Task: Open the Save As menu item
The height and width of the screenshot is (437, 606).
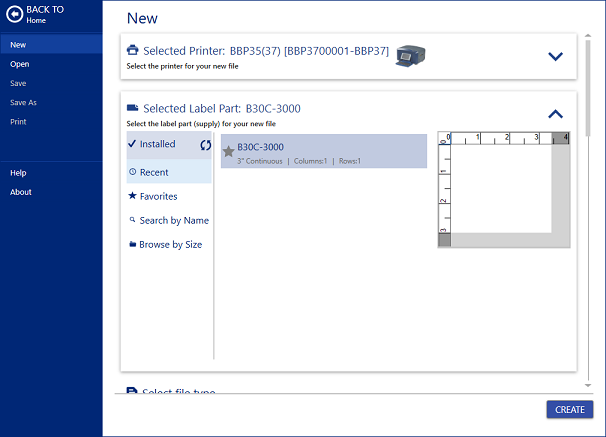Action: 24,102
